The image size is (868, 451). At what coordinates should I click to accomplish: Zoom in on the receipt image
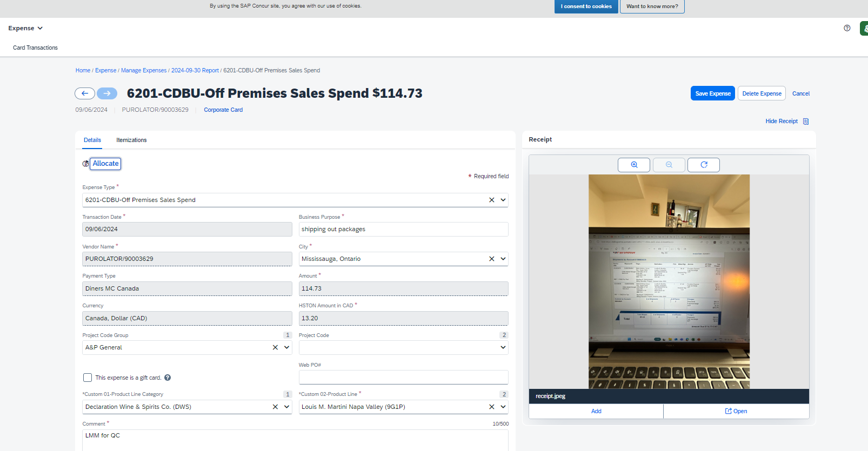coord(633,165)
